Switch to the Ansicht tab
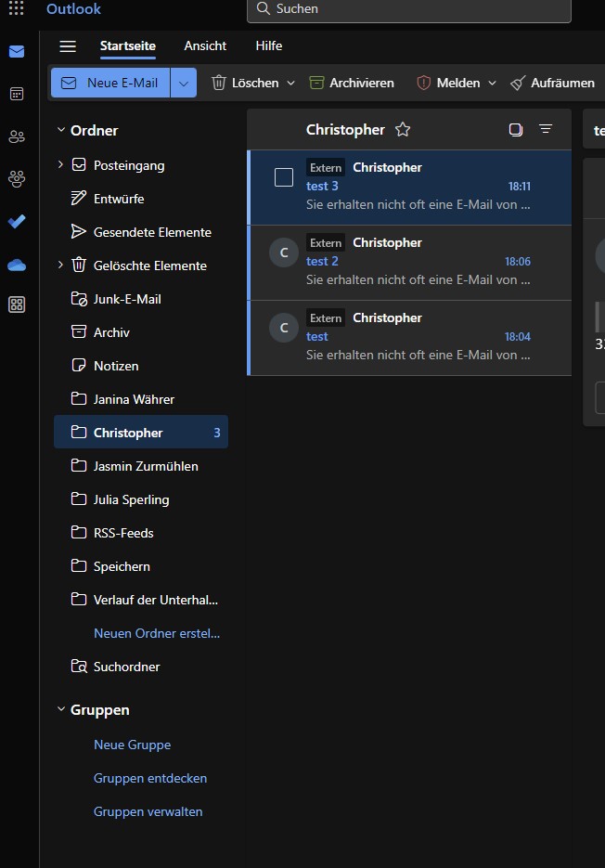Screen dimensions: 605x868 pos(205,45)
